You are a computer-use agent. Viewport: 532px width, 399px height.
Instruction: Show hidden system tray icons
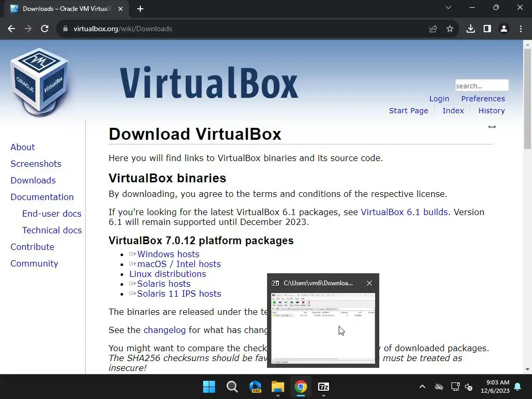click(x=422, y=387)
